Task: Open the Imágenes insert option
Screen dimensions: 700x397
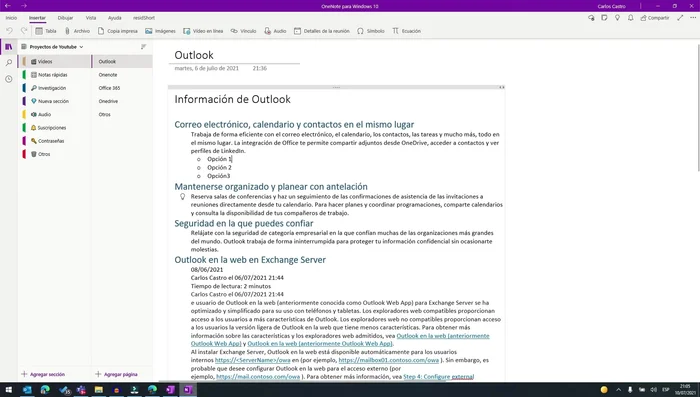Action: tap(160, 31)
